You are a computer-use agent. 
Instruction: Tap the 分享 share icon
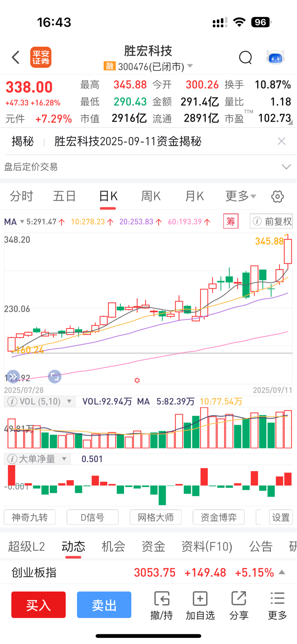tap(239, 599)
